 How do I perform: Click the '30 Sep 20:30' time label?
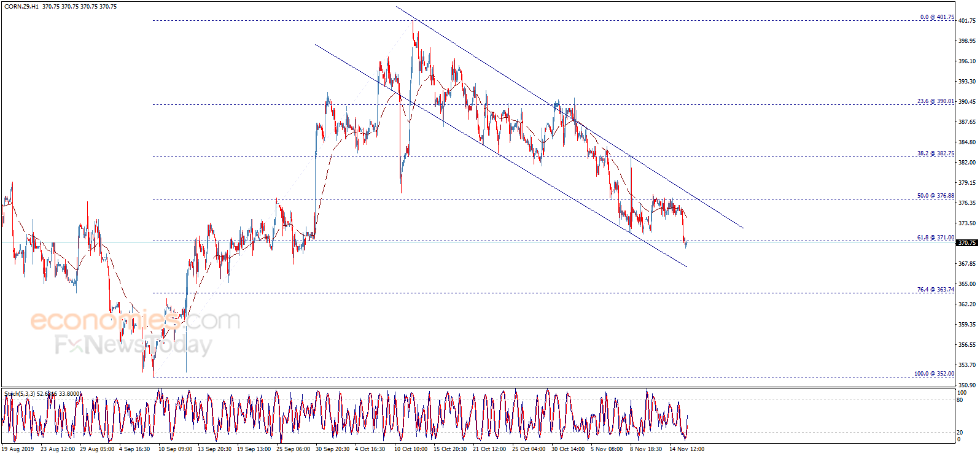point(333,449)
